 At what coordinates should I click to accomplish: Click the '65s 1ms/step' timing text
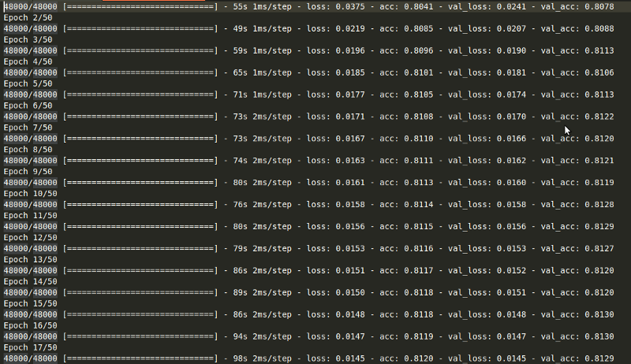263,72
